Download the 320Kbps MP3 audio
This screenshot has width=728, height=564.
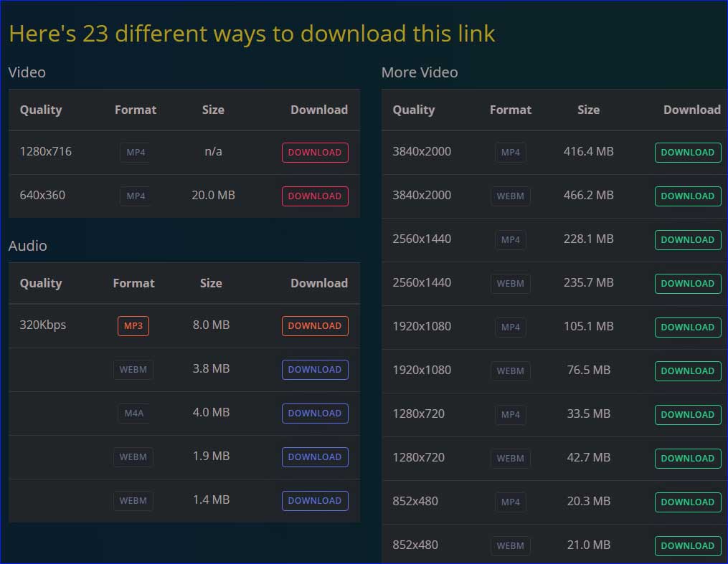pos(315,326)
